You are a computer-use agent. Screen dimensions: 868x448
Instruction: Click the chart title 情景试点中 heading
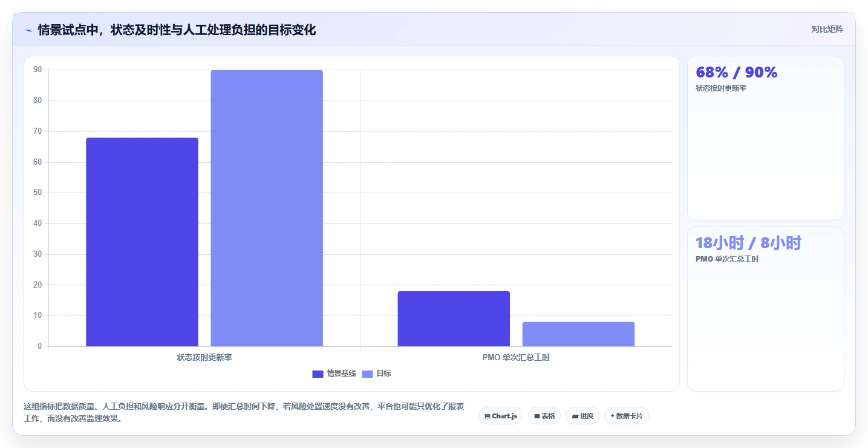[177, 30]
